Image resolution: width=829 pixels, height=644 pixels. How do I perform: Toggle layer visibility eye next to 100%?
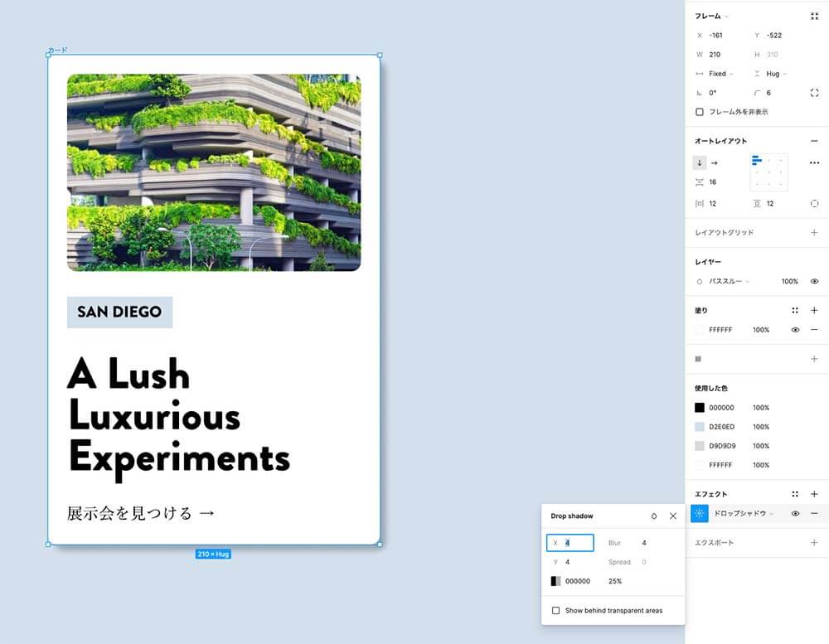tap(814, 282)
